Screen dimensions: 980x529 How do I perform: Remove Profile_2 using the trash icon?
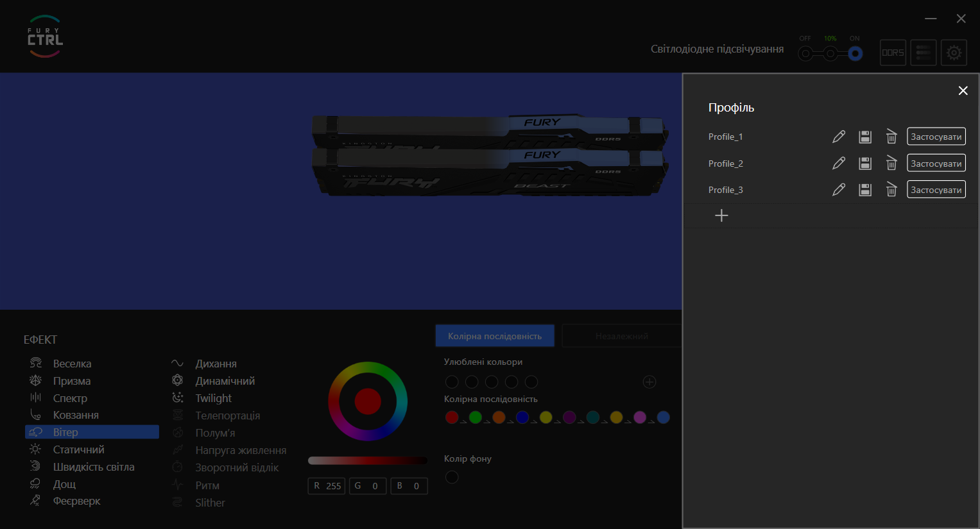(x=891, y=164)
